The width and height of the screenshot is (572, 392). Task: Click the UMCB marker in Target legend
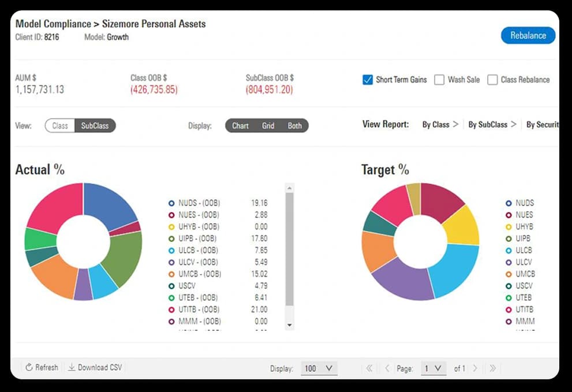click(x=509, y=274)
